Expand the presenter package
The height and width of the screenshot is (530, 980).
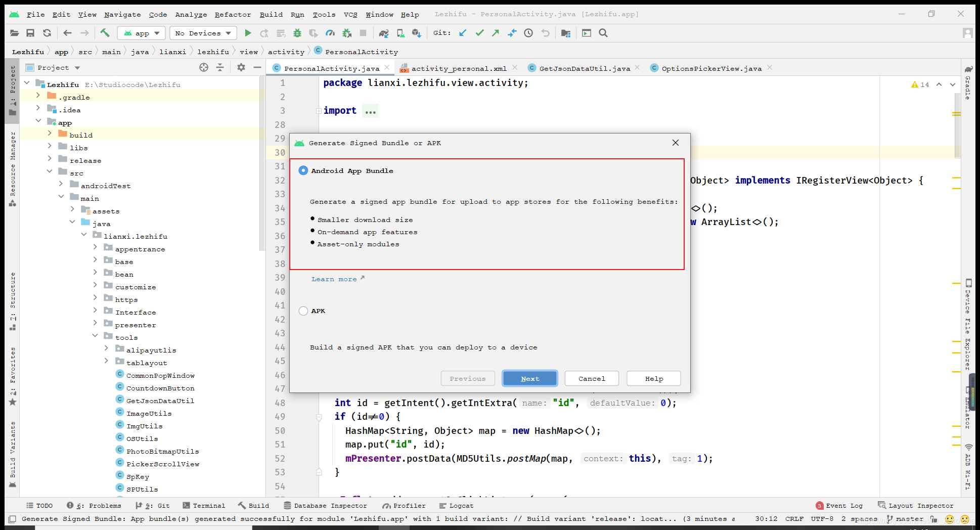click(x=95, y=323)
